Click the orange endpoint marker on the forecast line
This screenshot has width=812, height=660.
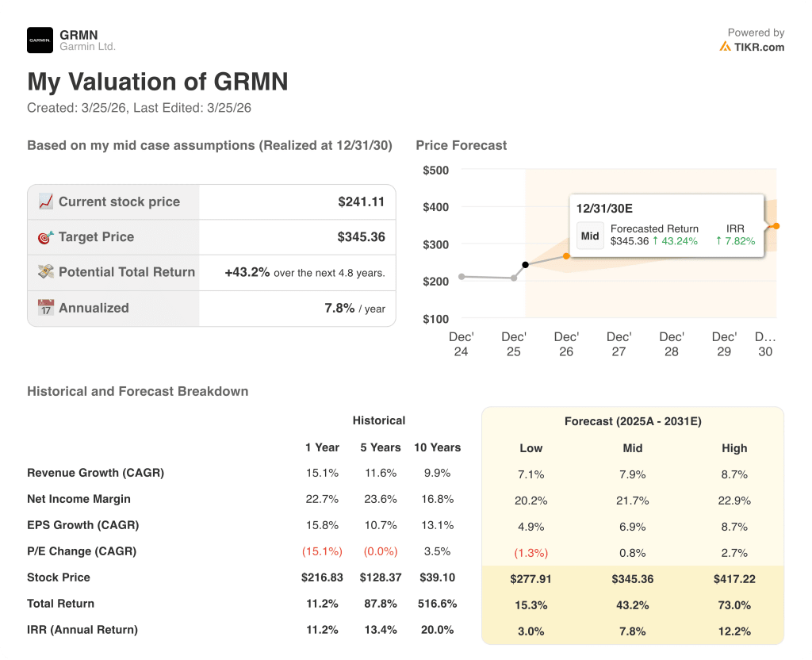tap(775, 226)
